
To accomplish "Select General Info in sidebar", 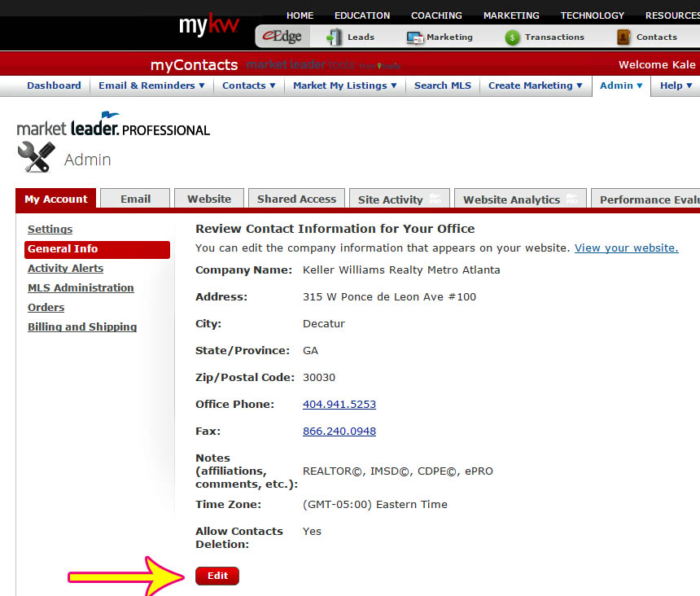I will [x=98, y=249].
